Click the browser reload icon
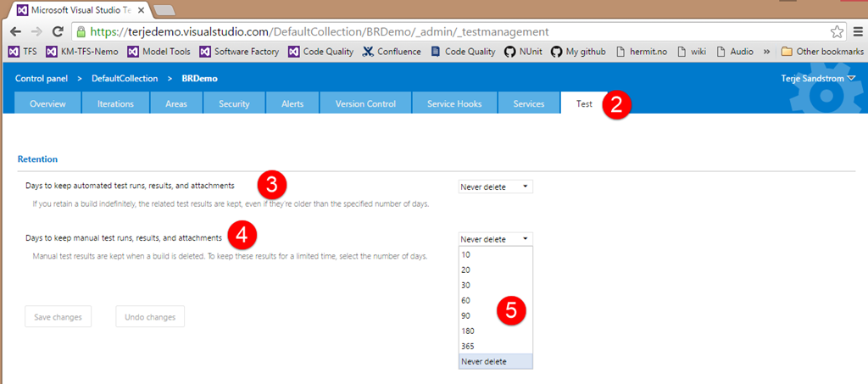This screenshot has height=384, width=868. pyautogui.click(x=58, y=31)
